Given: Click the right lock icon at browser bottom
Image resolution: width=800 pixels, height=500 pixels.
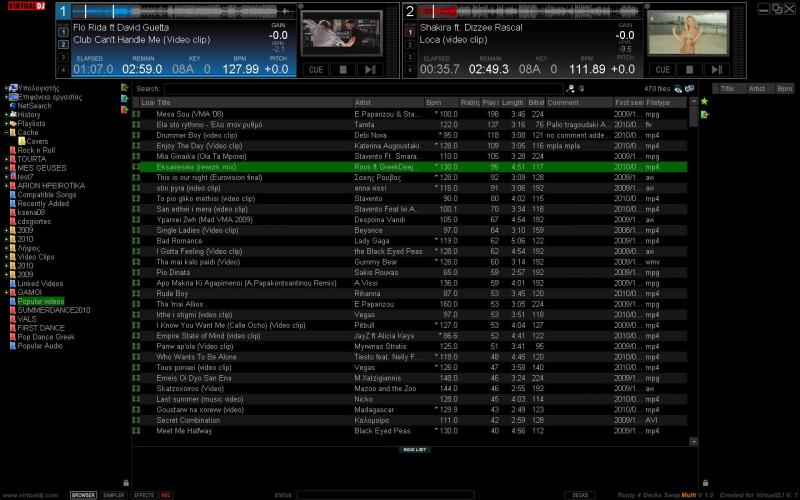Looking at the screenshot, I should click(x=705, y=483).
